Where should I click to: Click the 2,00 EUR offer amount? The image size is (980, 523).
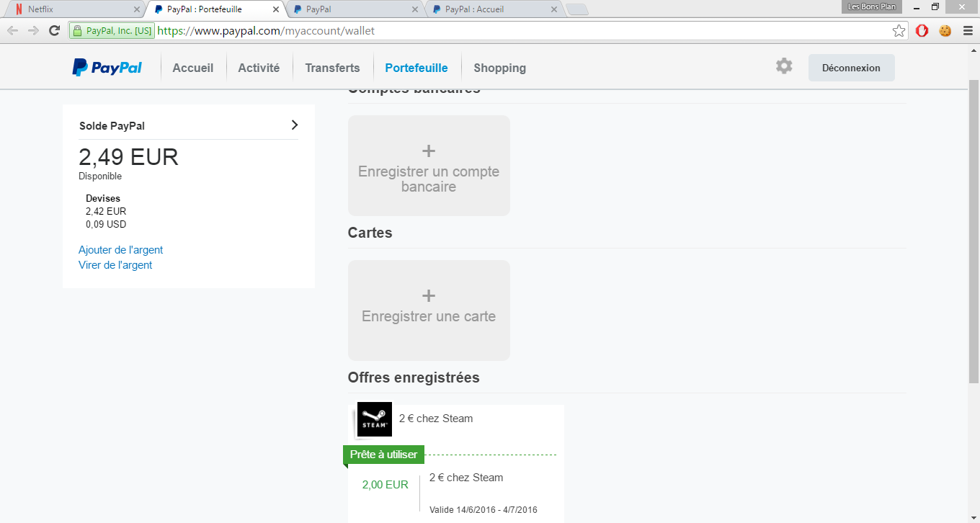[386, 485]
